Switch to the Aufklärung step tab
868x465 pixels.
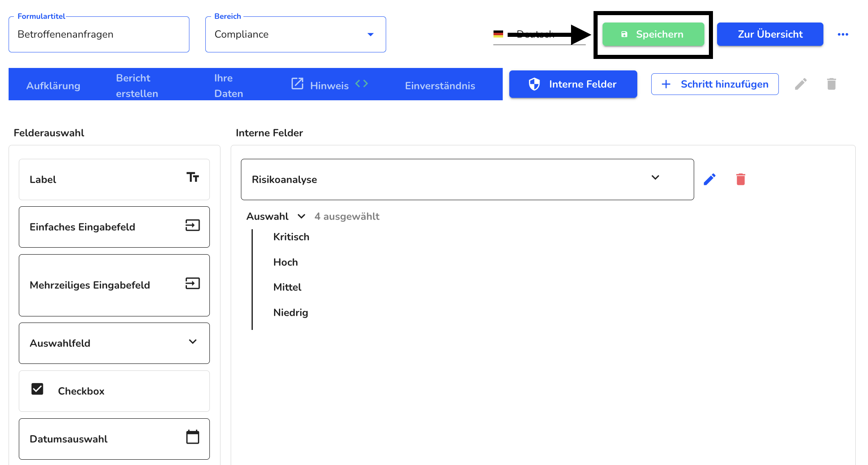pos(53,86)
